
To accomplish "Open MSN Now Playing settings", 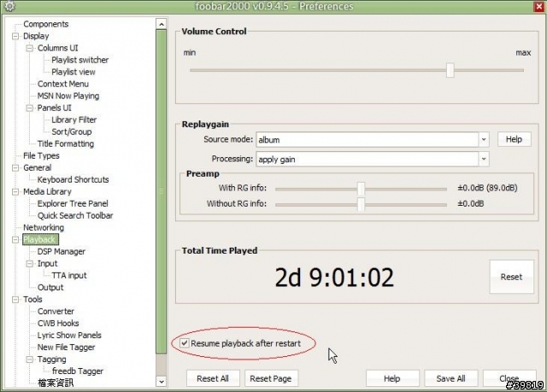I will coord(68,96).
